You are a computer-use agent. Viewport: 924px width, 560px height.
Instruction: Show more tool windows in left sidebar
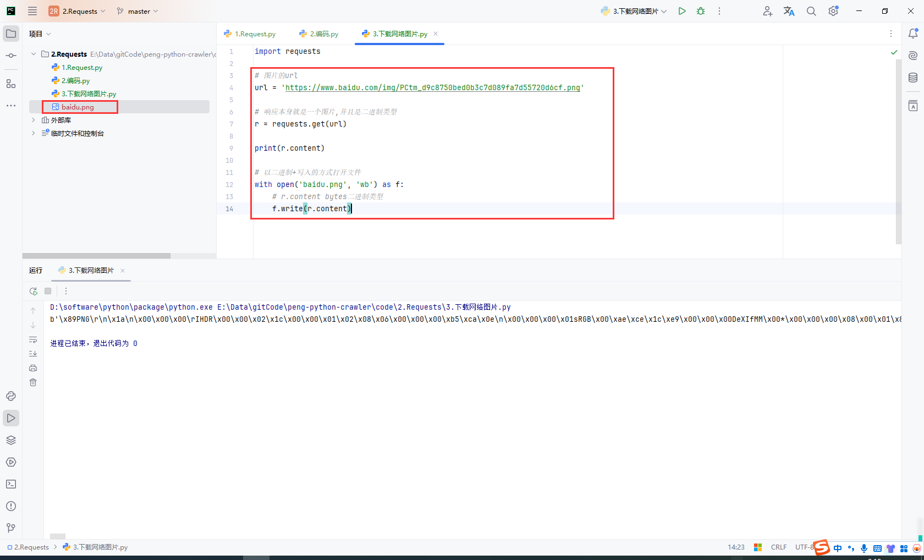(x=11, y=106)
